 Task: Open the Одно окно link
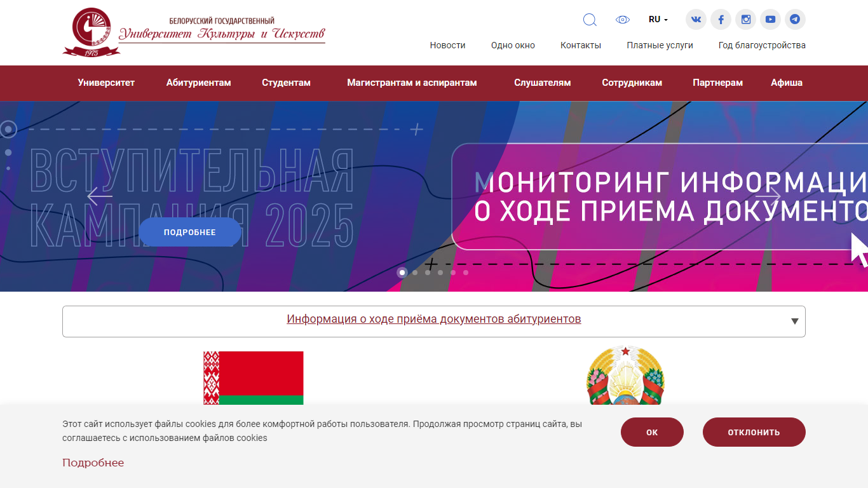point(513,45)
